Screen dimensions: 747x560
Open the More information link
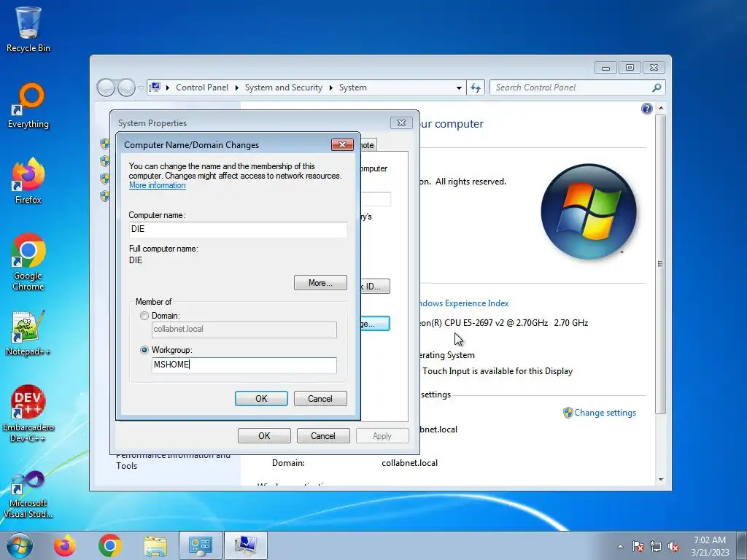pos(158,185)
